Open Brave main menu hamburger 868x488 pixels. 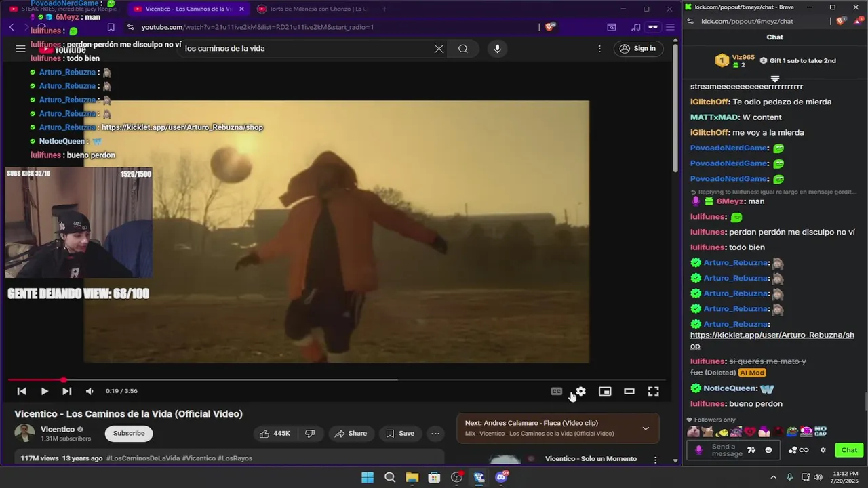pyautogui.click(x=670, y=27)
